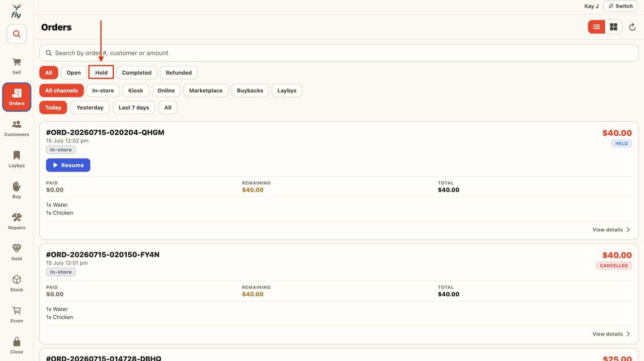Filter orders by Refunded status

179,72
